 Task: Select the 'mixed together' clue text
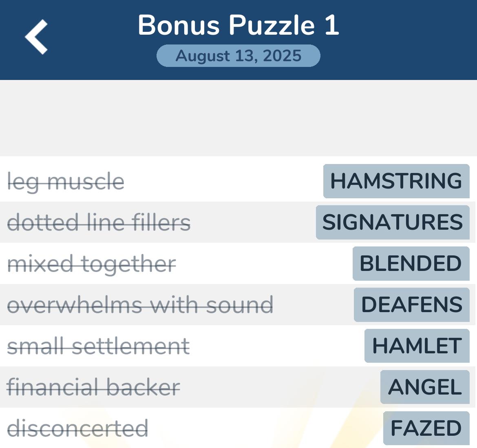92,264
